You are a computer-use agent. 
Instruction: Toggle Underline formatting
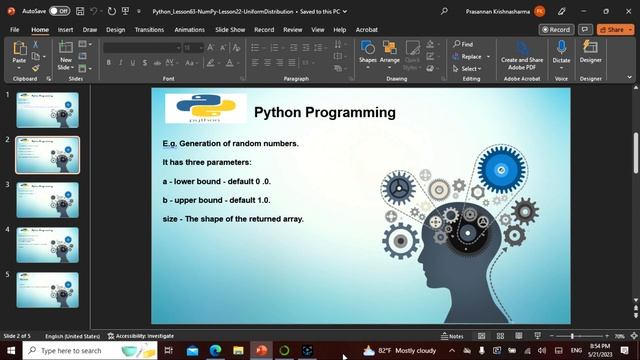click(133, 63)
